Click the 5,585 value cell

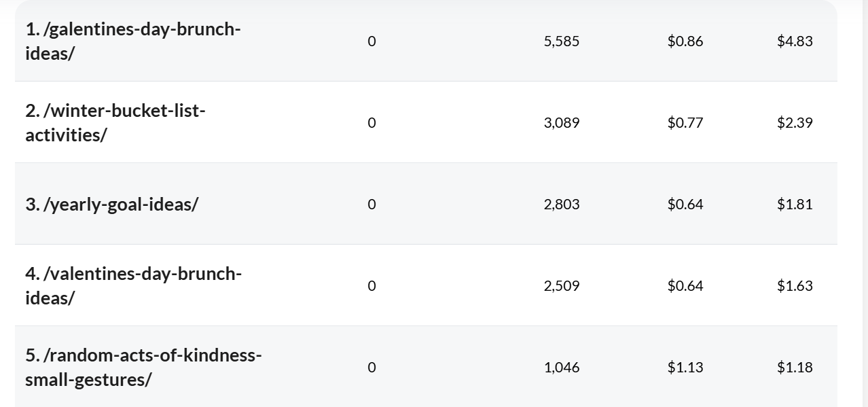point(561,41)
